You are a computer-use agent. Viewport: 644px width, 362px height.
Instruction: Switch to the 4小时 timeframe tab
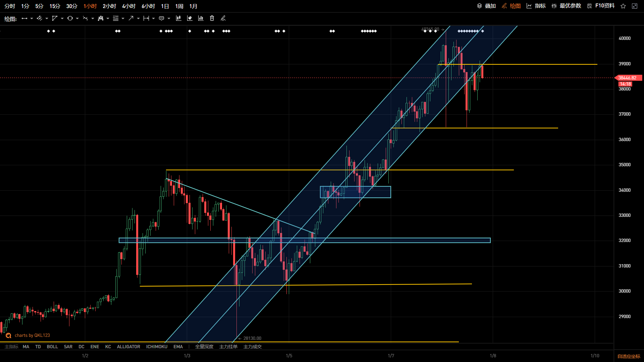click(129, 6)
